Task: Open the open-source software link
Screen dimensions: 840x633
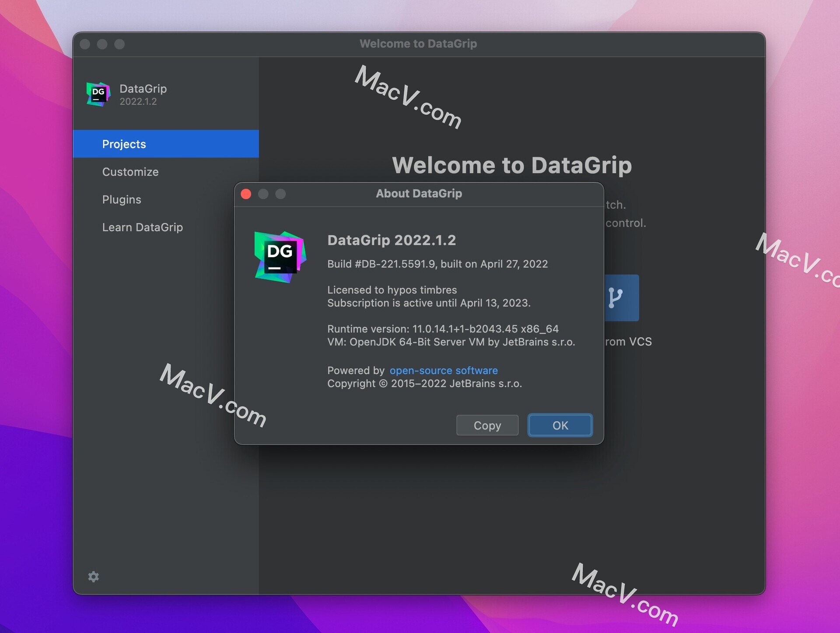Action: click(x=444, y=371)
